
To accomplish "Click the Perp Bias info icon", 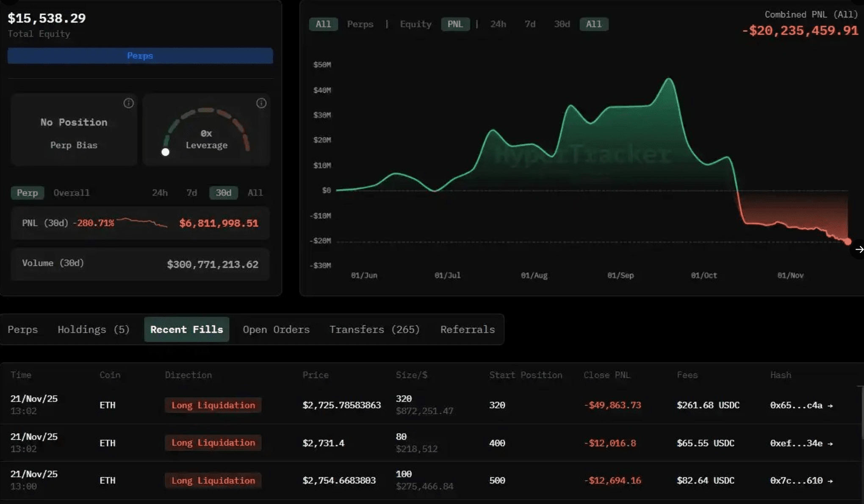I will pos(128,103).
